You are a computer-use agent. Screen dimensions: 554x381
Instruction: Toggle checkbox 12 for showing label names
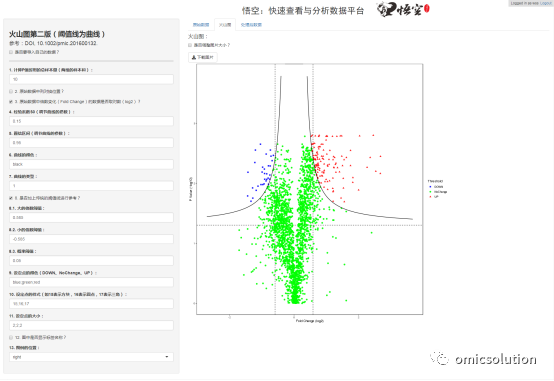point(11,338)
